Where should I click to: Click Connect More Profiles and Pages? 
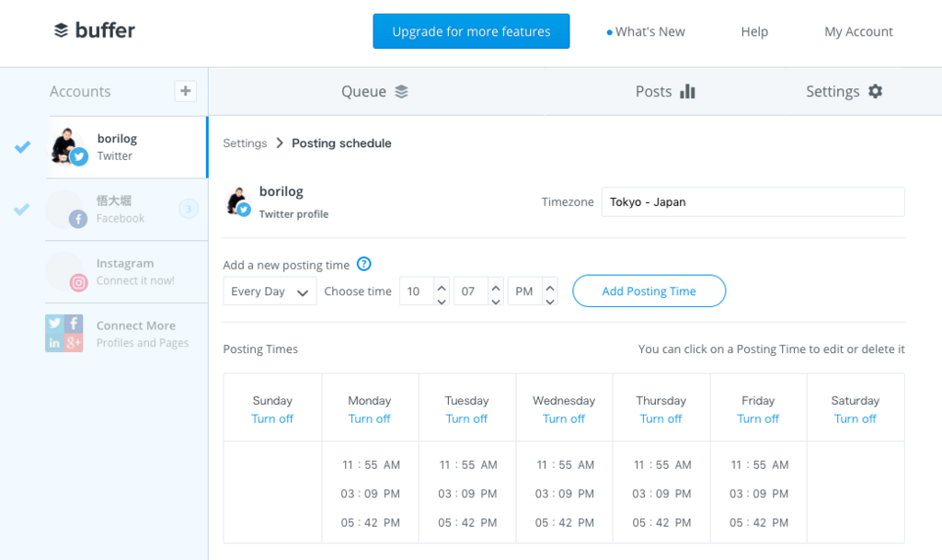[x=143, y=334]
